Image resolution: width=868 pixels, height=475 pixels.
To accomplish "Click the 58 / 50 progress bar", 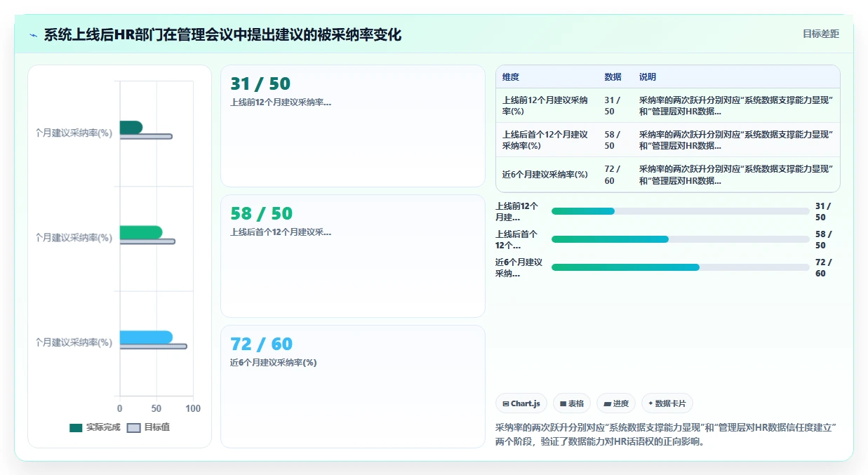I will point(680,239).
